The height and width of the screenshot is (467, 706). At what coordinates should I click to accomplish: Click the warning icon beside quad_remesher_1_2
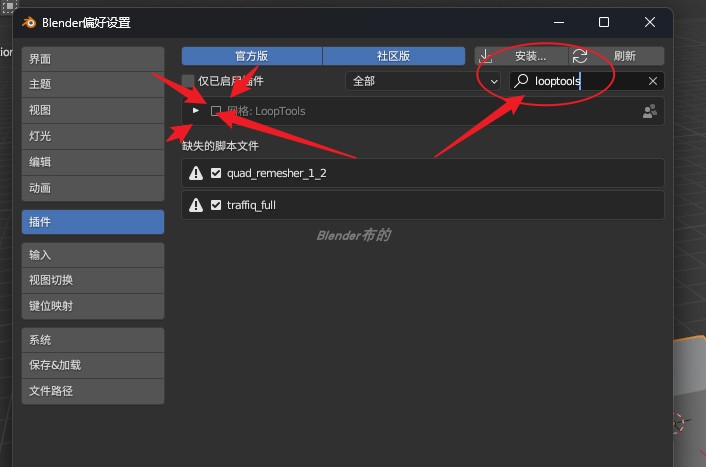196,173
